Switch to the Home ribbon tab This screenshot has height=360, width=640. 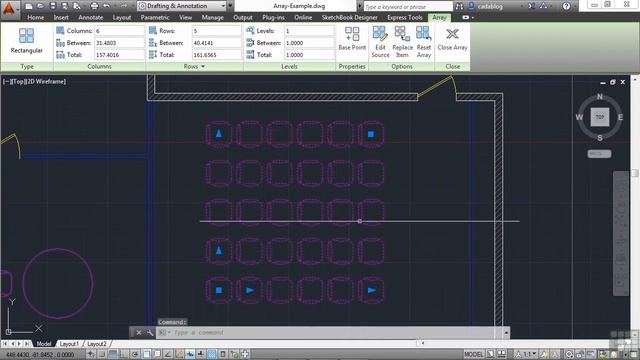coord(36,18)
